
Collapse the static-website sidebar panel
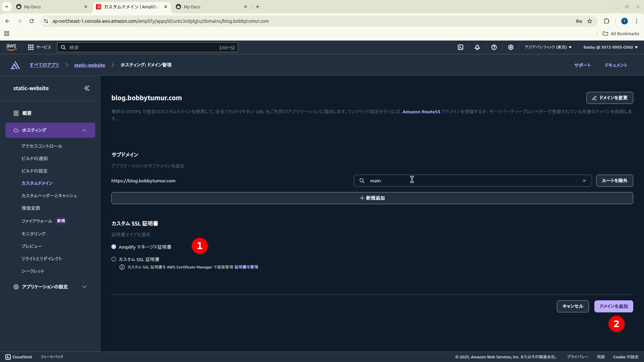pos(87,88)
